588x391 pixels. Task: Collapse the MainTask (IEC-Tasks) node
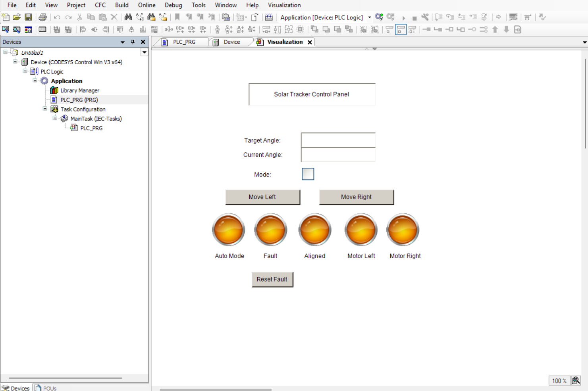click(x=55, y=118)
